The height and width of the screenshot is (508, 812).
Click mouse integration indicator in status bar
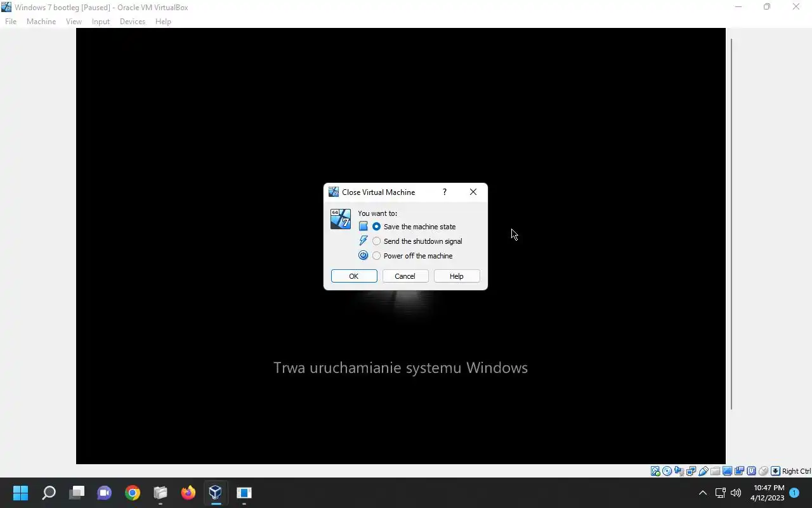point(763,471)
